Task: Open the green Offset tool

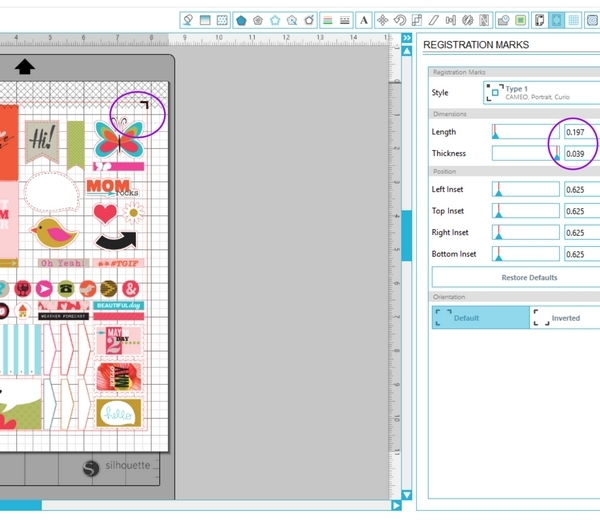Action: (x=520, y=20)
